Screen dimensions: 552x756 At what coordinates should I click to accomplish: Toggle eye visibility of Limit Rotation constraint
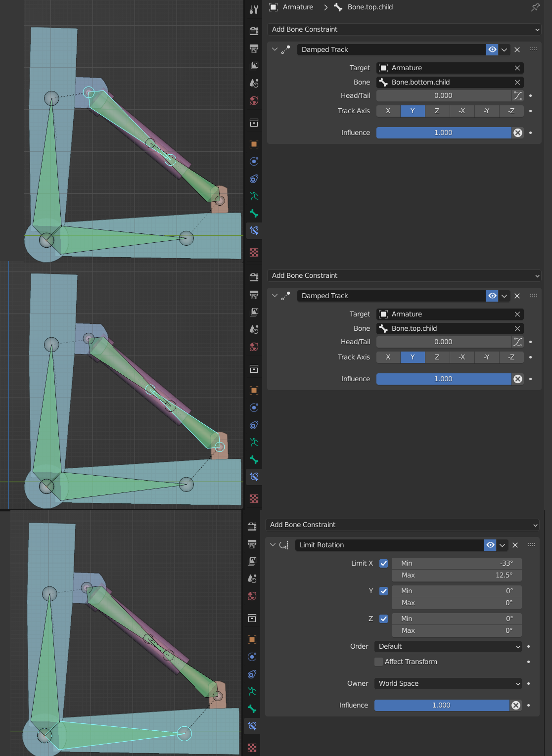490,545
